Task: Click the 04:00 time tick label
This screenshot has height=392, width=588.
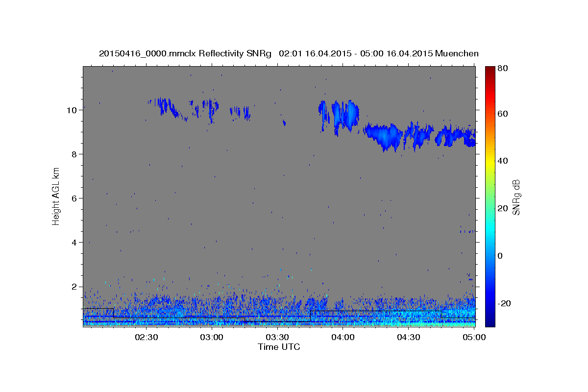Action: 343,337
